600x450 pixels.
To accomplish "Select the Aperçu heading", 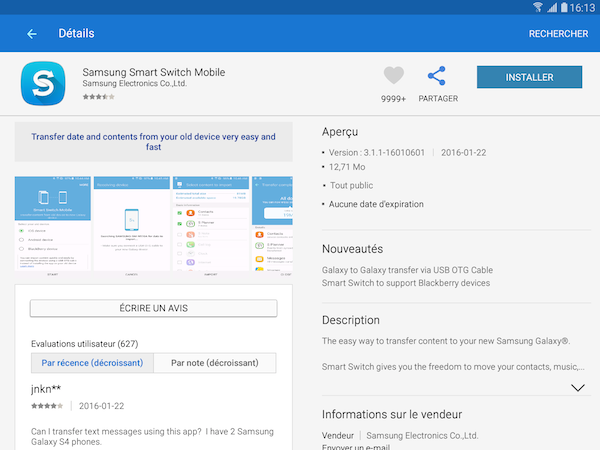I will [x=340, y=132].
